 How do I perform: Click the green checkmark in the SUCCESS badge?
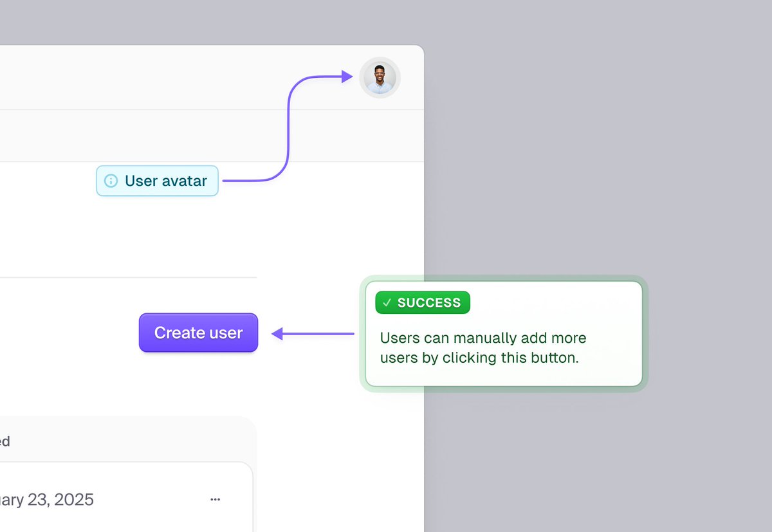386,302
